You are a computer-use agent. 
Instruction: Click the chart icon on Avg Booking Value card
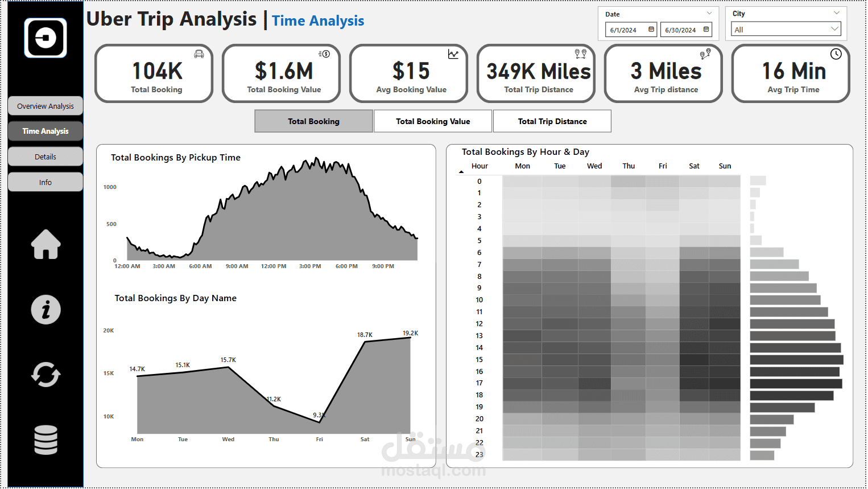(453, 54)
